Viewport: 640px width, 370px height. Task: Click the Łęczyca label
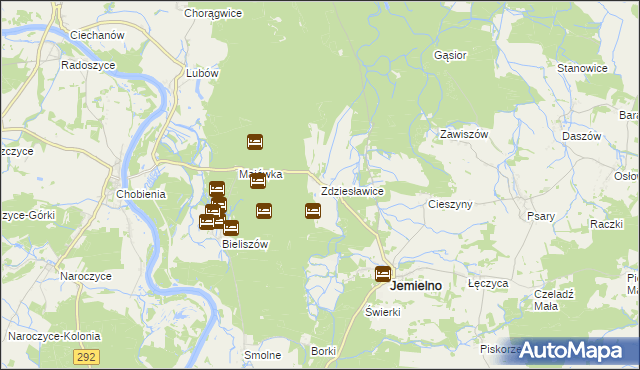[x=488, y=284]
